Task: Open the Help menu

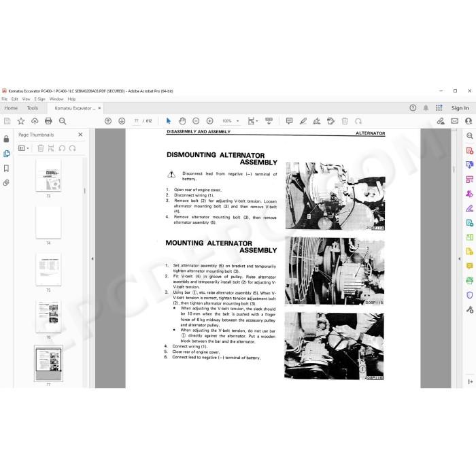Action: (x=71, y=99)
